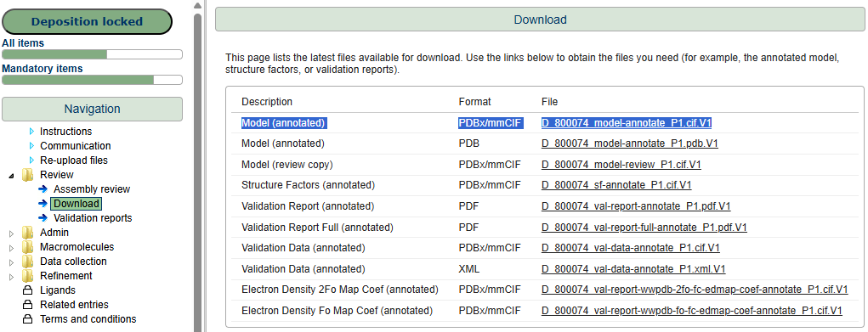Open the Communication navigation item
The width and height of the screenshot is (868, 332).
click(x=76, y=146)
